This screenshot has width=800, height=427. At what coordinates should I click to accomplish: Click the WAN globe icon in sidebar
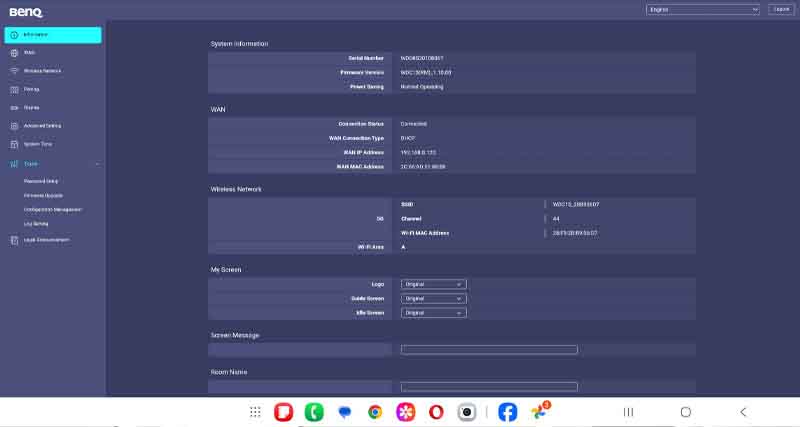[x=14, y=53]
